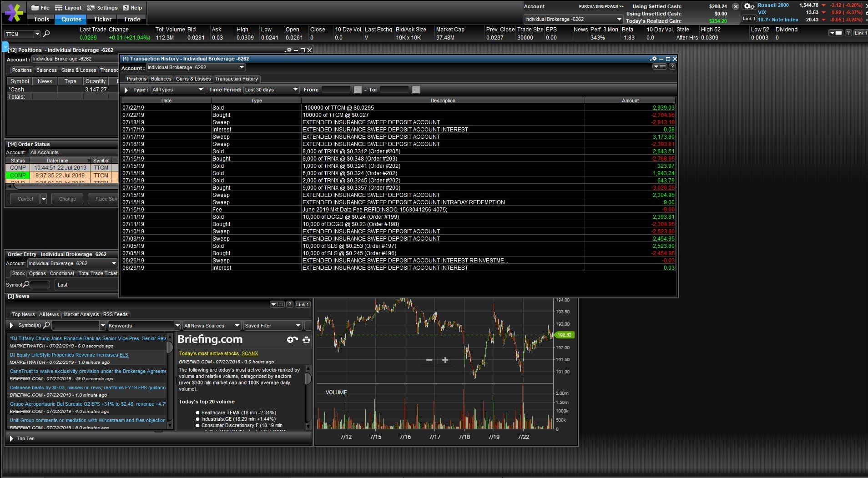This screenshot has height=478, width=868.
Task: Select the Ticker tab in top bar
Action: tap(102, 19)
